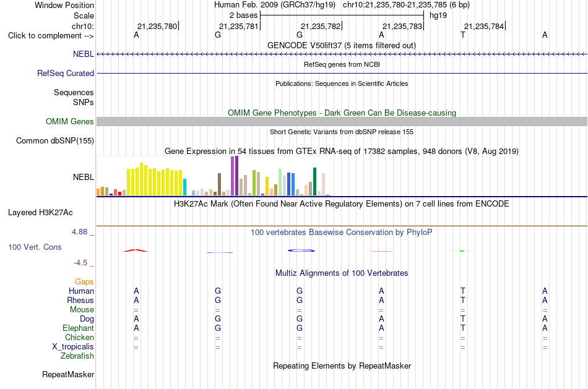Click the H3K27Ac Mark ENCODE title
588x389 pixels.
pyautogui.click(x=341, y=204)
